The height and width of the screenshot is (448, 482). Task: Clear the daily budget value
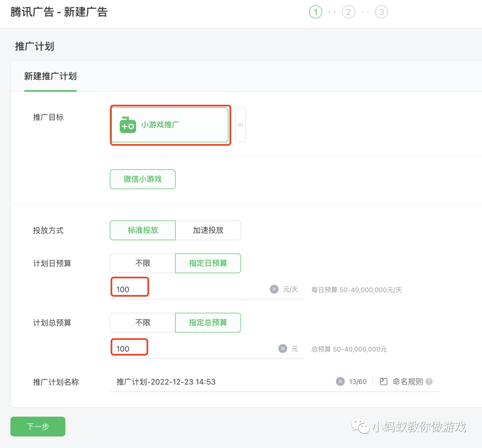click(x=274, y=289)
